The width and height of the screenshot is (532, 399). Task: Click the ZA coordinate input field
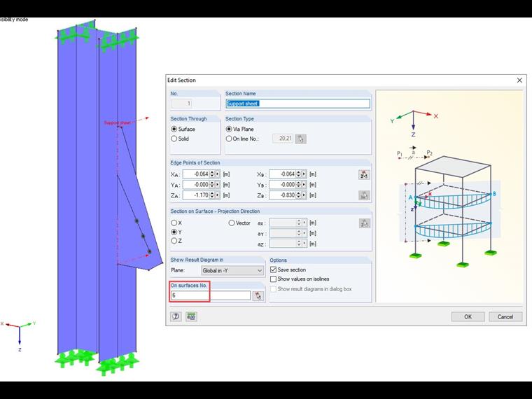pos(196,195)
